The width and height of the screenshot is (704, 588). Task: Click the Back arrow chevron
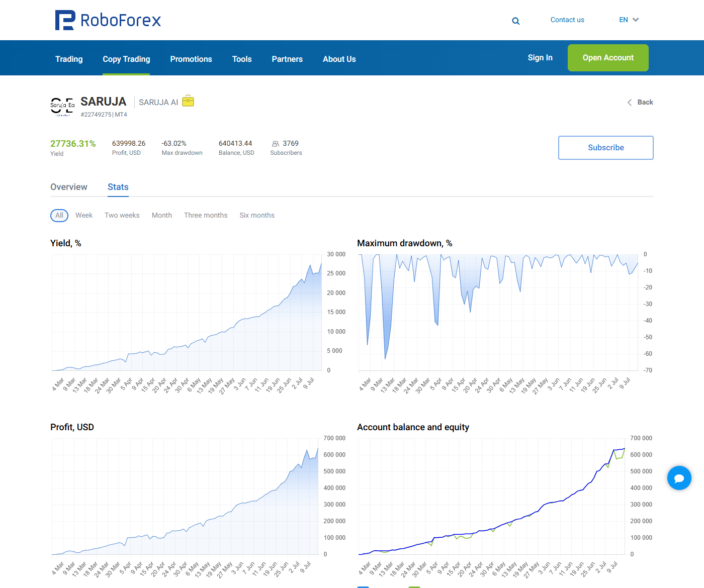630,103
